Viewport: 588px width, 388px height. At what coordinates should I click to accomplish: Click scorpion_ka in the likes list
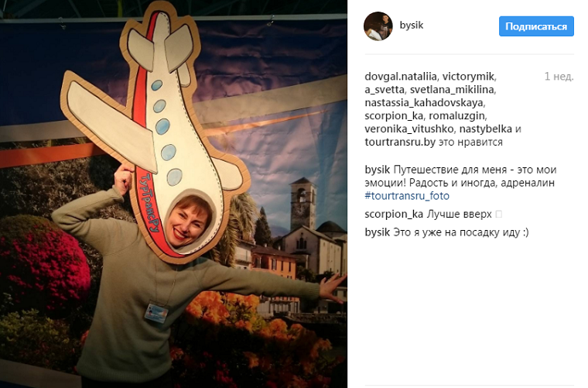[394, 116]
